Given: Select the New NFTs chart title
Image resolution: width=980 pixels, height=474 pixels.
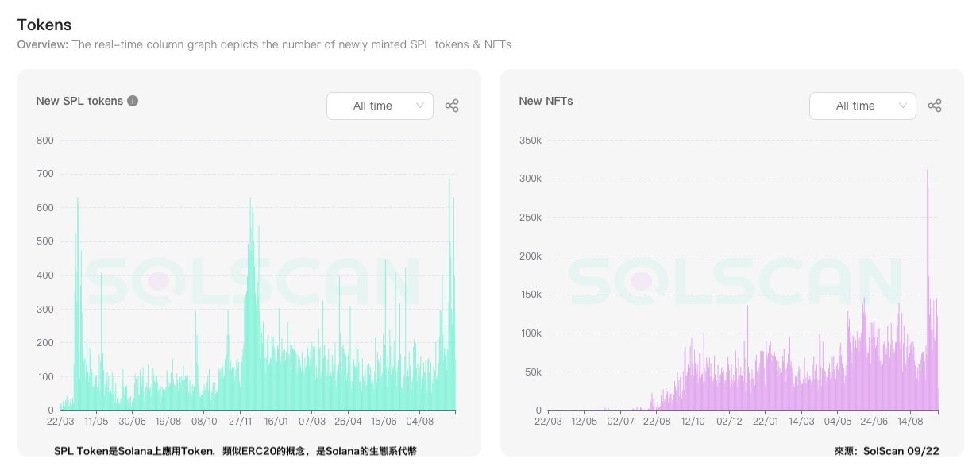Looking at the screenshot, I should coord(546,101).
